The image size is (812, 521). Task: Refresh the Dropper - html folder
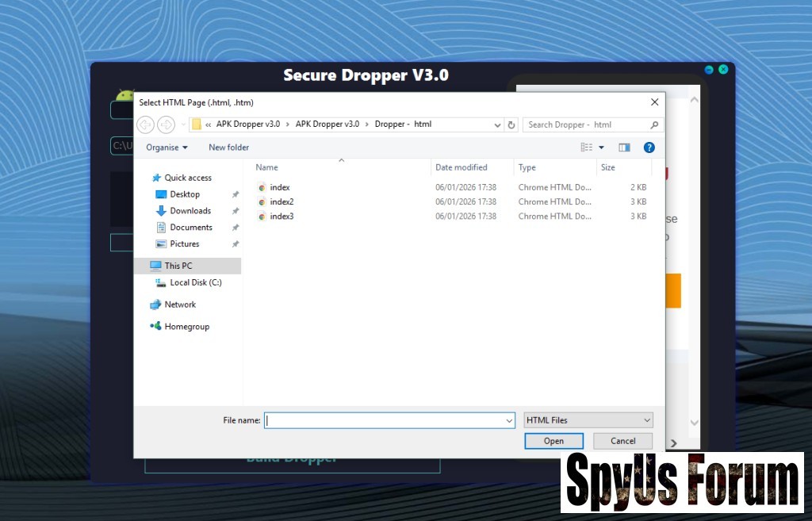click(511, 125)
